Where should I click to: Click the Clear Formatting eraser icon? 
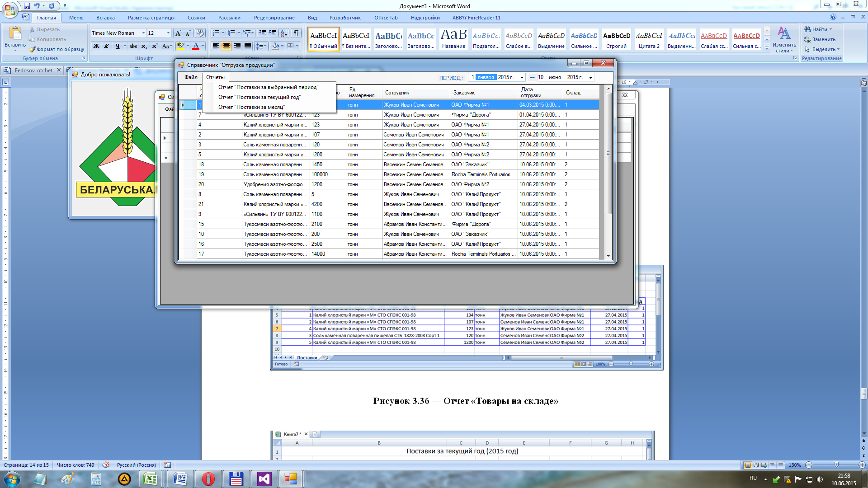pyautogui.click(x=200, y=33)
